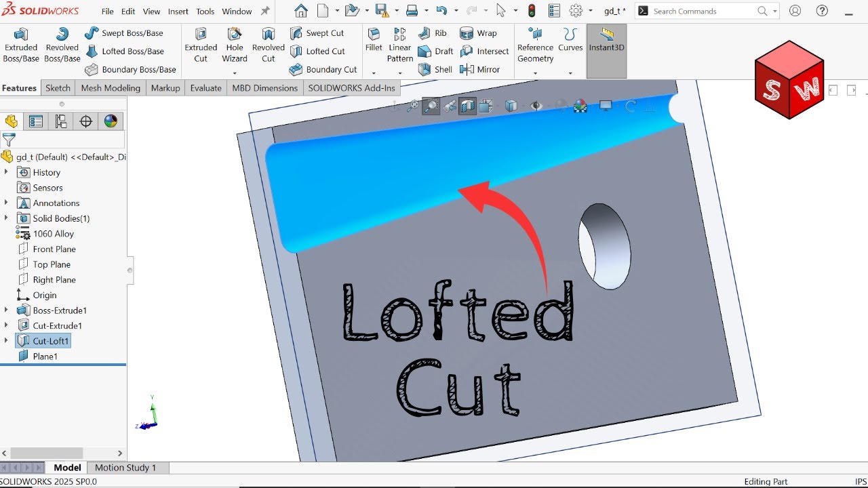This screenshot has height=488, width=868.
Task: Click the Wrap feature
Action: 478,33
